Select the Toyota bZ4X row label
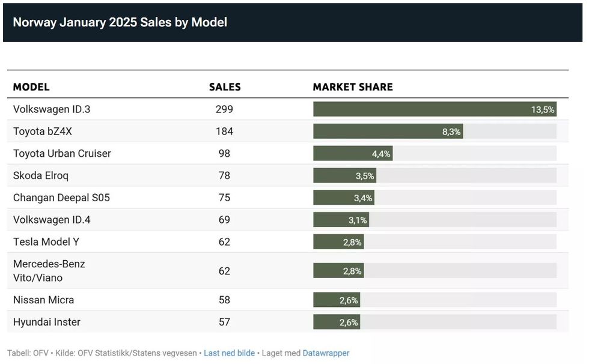The image size is (589, 364). (x=42, y=132)
